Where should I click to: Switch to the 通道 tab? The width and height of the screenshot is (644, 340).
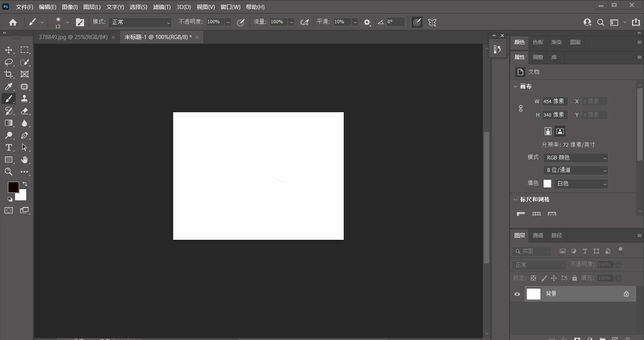coord(538,235)
